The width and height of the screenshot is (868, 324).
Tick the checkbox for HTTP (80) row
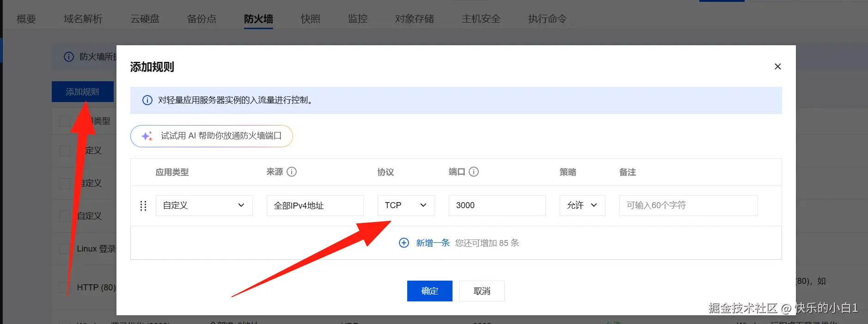pos(65,288)
